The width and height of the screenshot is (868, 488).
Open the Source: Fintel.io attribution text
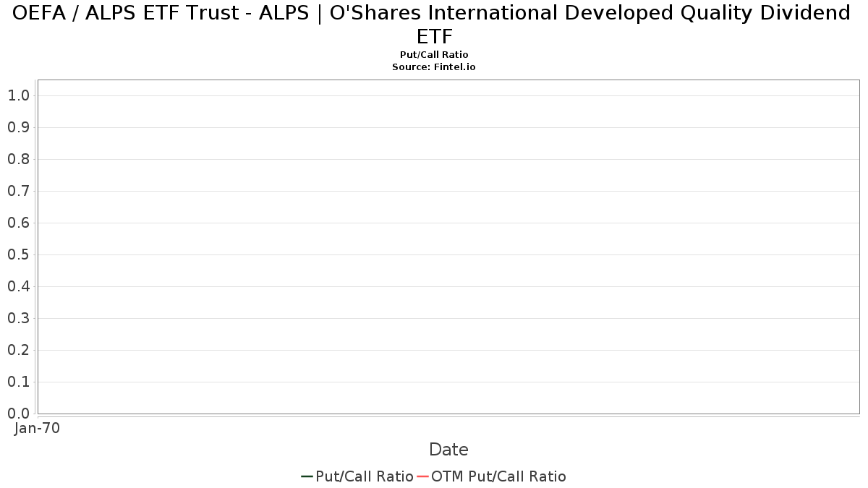tap(434, 67)
